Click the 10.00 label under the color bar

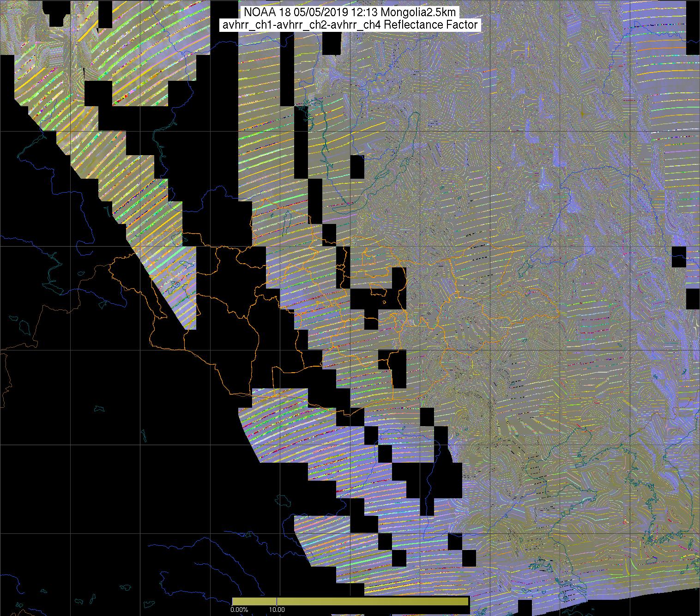click(x=277, y=610)
